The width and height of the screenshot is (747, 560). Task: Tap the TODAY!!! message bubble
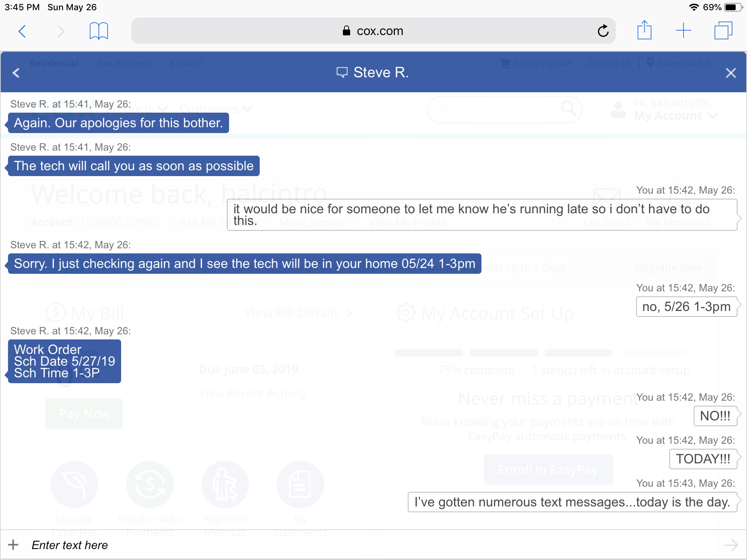click(x=703, y=459)
